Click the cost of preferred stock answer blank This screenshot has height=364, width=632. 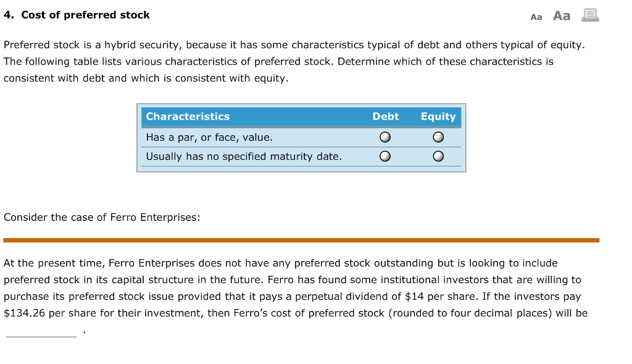point(41,332)
